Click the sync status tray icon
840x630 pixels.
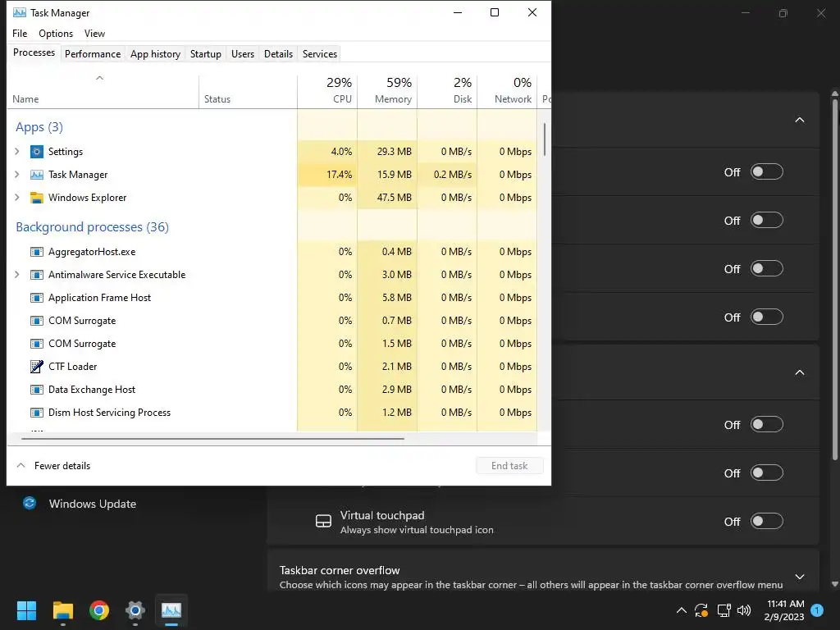[701, 610]
